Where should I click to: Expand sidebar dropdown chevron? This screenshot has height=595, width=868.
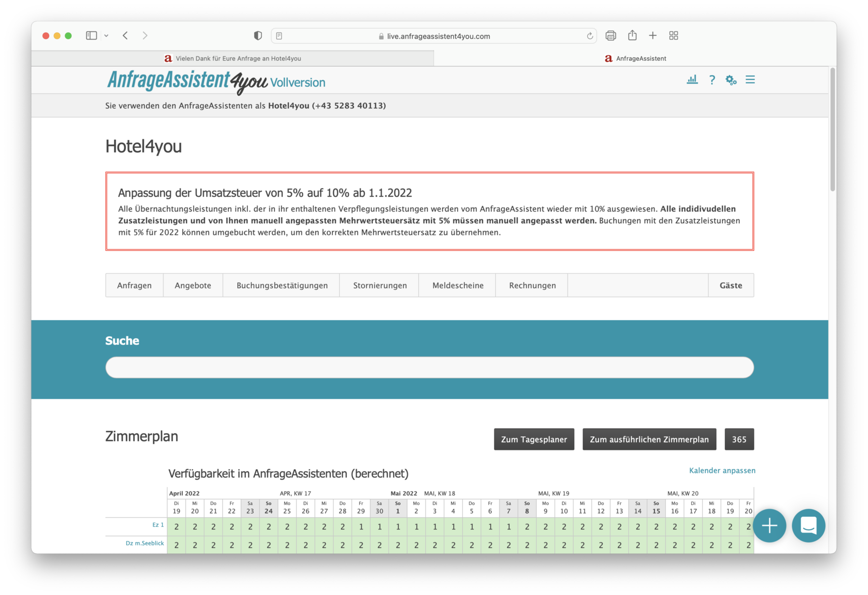(106, 36)
